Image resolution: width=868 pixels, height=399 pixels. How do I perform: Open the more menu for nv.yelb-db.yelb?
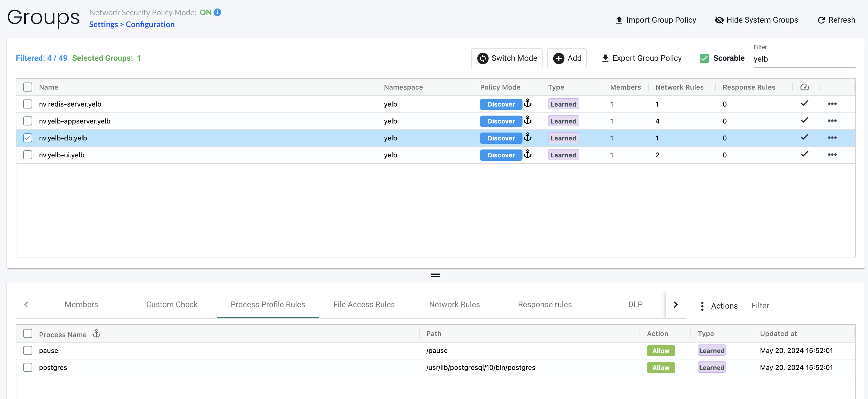tap(832, 138)
